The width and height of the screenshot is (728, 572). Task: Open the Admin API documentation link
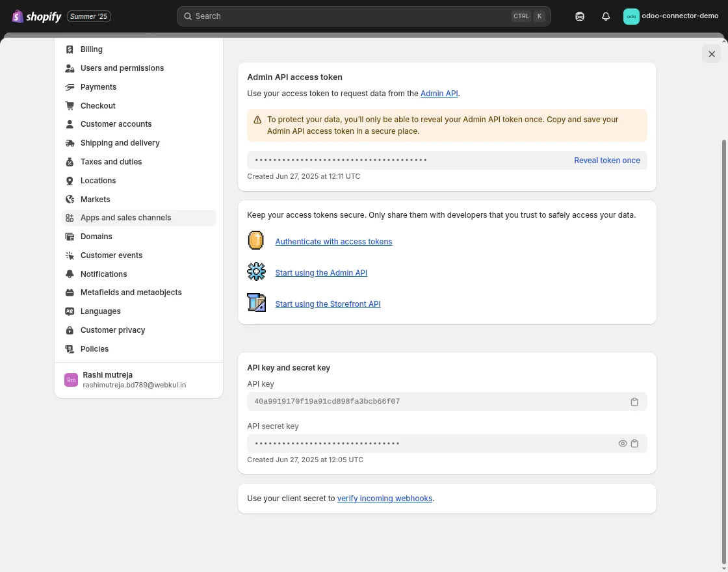tap(439, 93)
